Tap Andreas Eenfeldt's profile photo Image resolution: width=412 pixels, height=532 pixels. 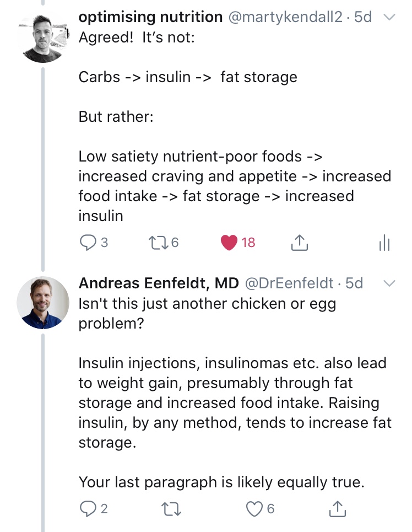[43, 303]
